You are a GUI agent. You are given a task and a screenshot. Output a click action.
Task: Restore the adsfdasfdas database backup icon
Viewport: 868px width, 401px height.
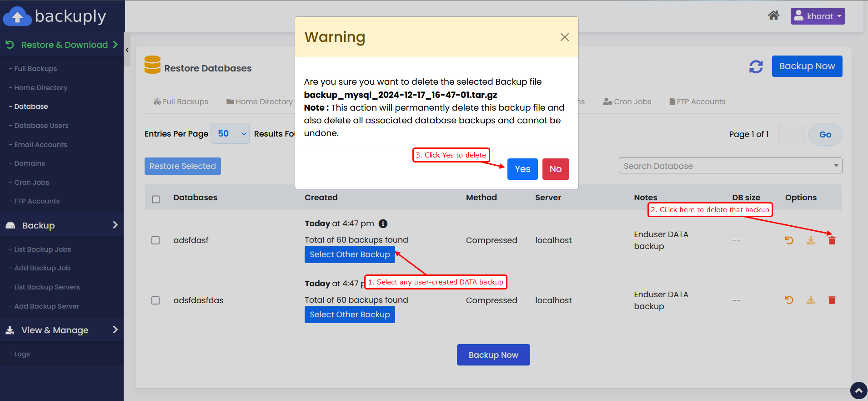point(789,300)
